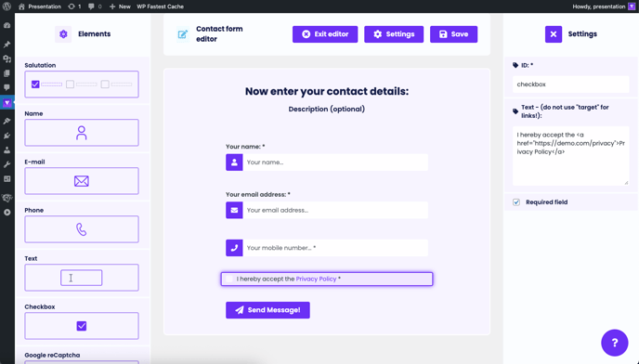Click the envelope icon beside email field

[x=234, y=211]
